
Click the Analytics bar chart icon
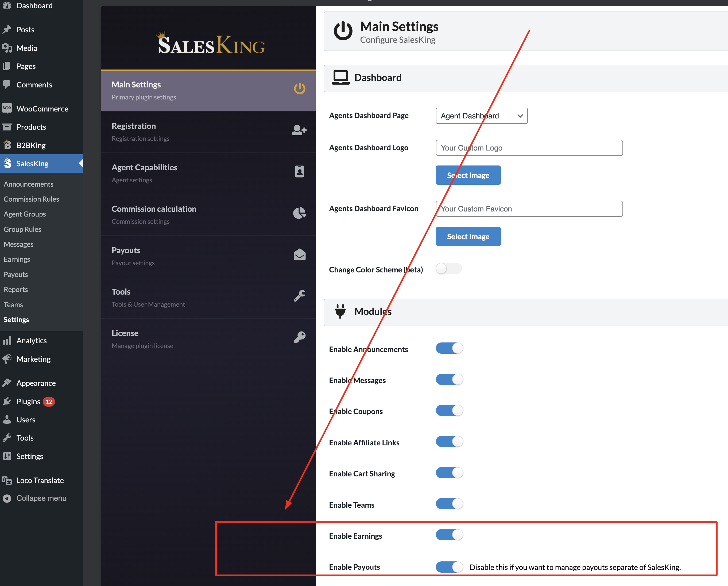point(7,341)
